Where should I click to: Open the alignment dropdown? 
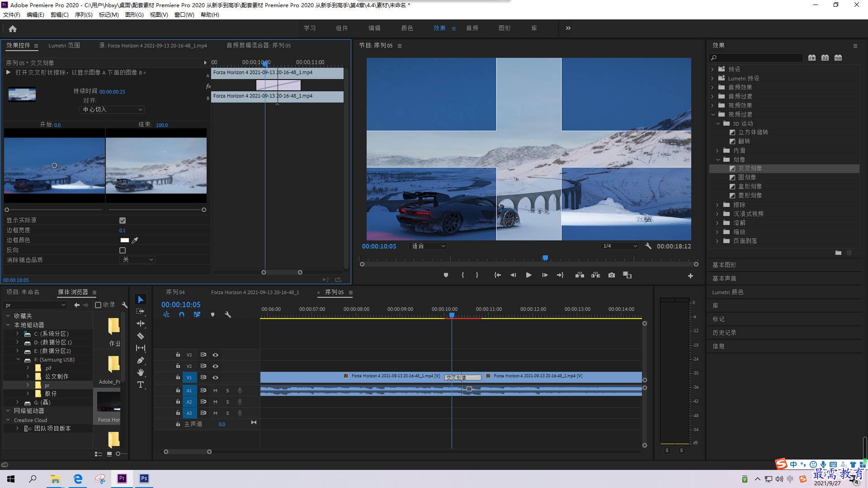point(112,110)
